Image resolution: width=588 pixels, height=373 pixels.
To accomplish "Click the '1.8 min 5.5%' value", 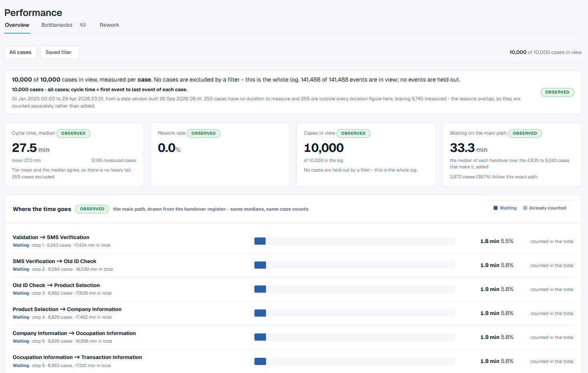I will point(497,241).
